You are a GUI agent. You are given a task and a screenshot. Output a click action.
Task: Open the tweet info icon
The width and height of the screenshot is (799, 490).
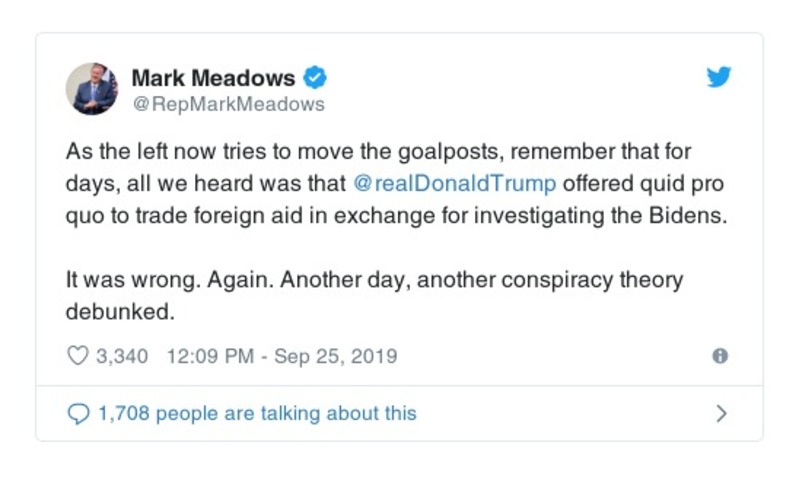(719, 356)
